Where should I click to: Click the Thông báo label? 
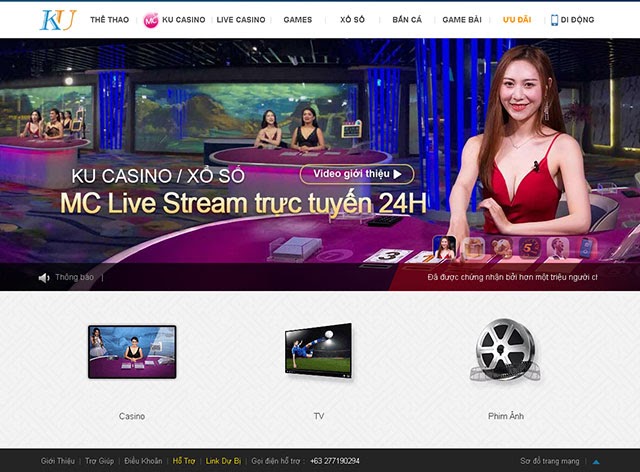pyautogui.click(x=74, y=277)
